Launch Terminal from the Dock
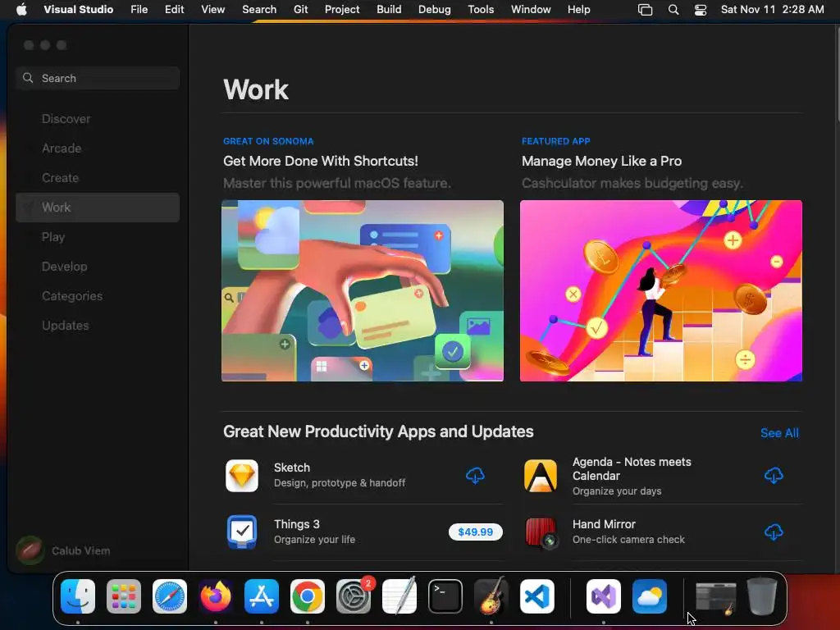This screenshot has width=840, height=630. click(x=445, y=596)
